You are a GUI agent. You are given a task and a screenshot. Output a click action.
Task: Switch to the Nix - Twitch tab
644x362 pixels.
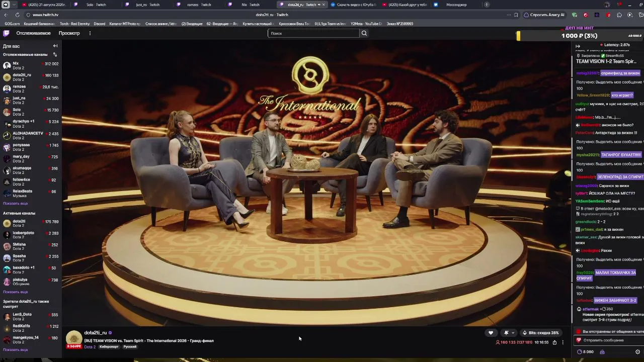click(x=251, y=5)
